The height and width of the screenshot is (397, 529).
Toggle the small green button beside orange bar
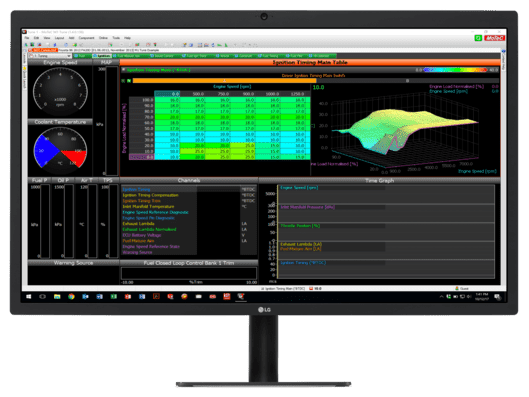(x=129, y=81)
